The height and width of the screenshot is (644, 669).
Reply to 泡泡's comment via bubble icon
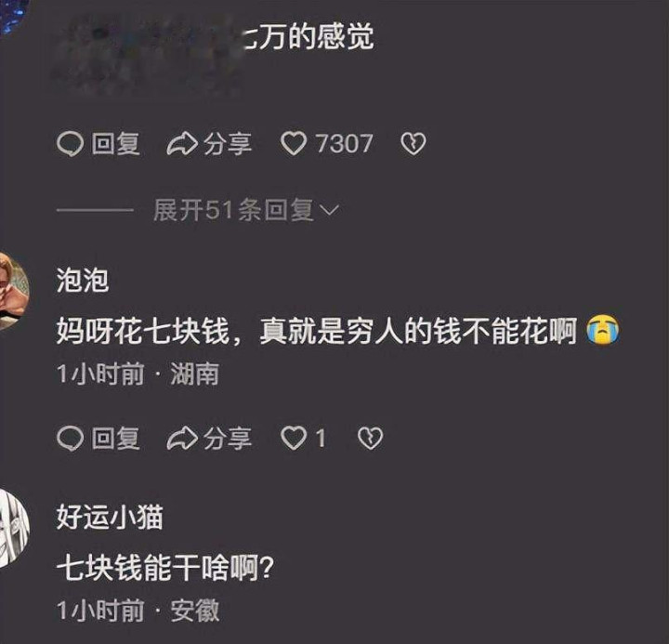(70, 439)
